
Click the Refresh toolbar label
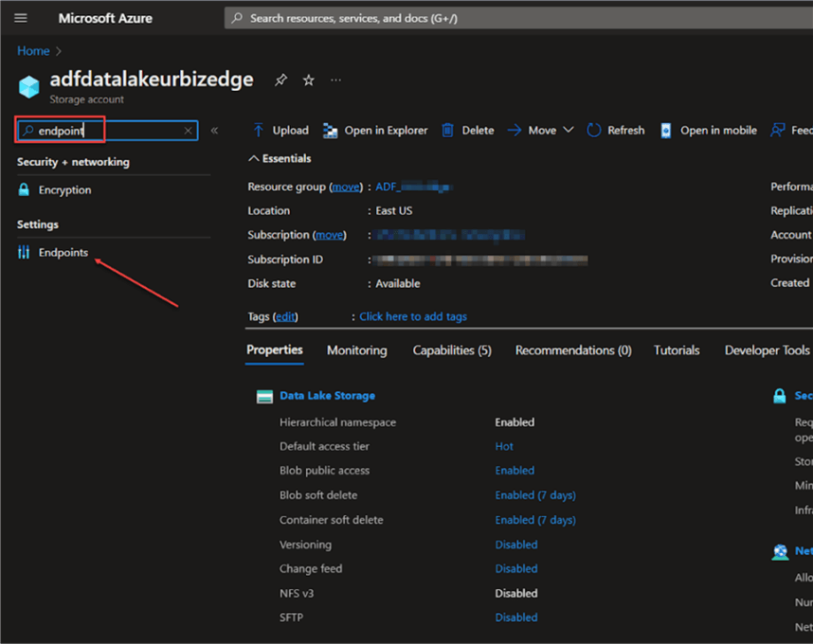(x=625, y=131)
